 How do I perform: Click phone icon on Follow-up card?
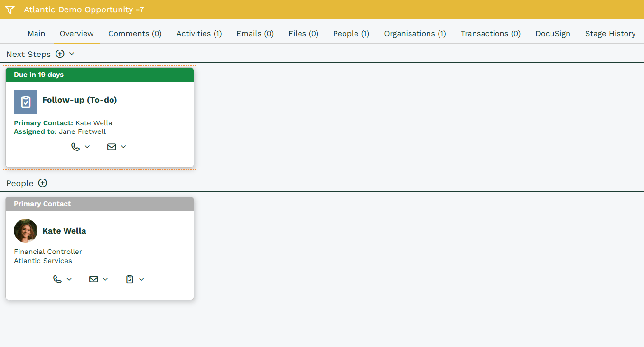(x=75, y=147)
